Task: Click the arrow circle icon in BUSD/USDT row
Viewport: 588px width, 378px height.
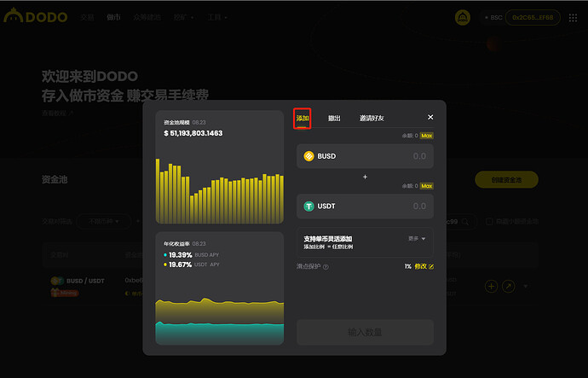Action: pos(509,287)
